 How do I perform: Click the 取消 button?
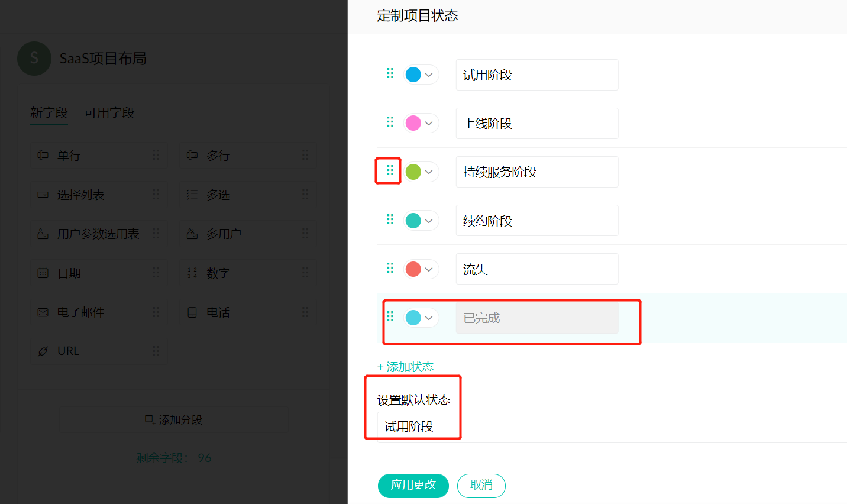[x=481, y=485]
